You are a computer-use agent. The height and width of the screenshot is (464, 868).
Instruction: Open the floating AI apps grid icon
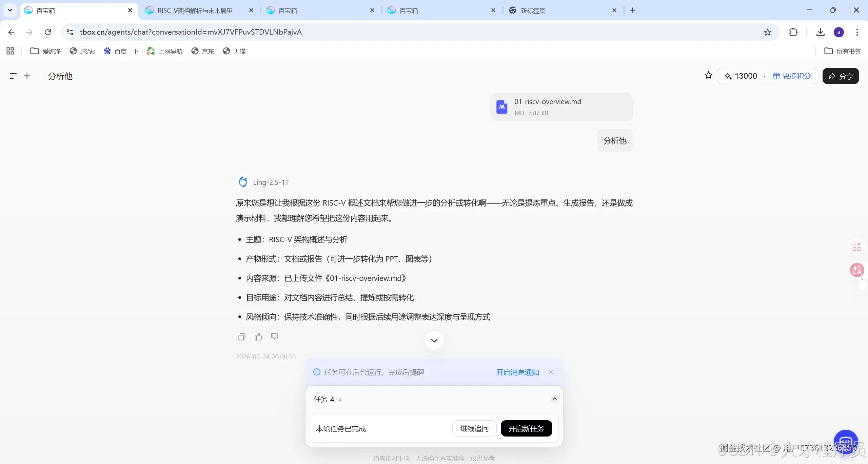(x=856, y=247)
